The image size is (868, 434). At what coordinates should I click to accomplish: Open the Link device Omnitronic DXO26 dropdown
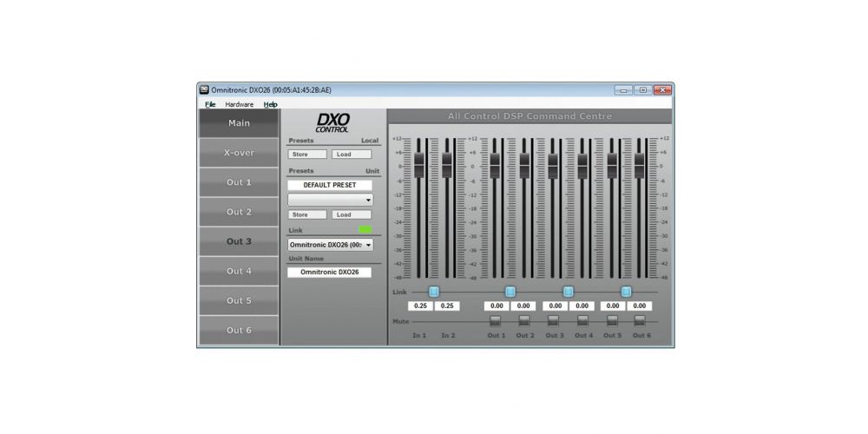[x=330, y=245]
